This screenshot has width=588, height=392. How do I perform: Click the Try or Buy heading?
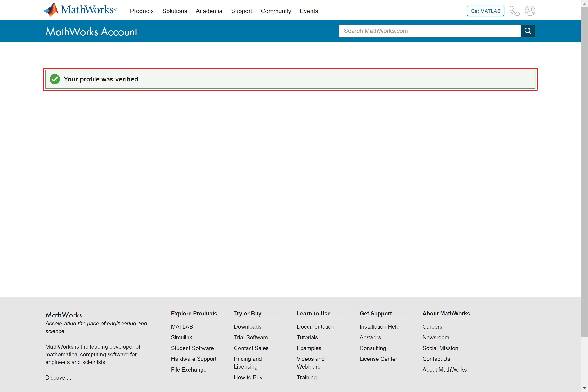pyautogui.click(x=248, y=314)
